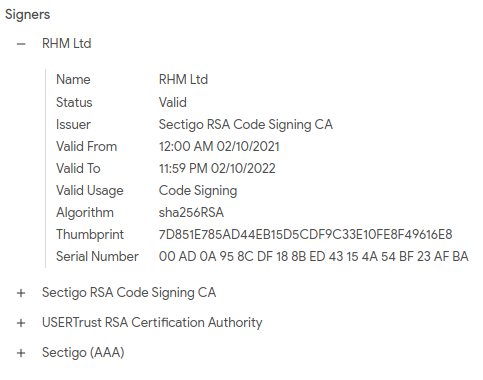This screenshot has height=380, width=483.
Task: Select Sectigo RSA Code Signing CA label
Action: click(x=129, y=293)
